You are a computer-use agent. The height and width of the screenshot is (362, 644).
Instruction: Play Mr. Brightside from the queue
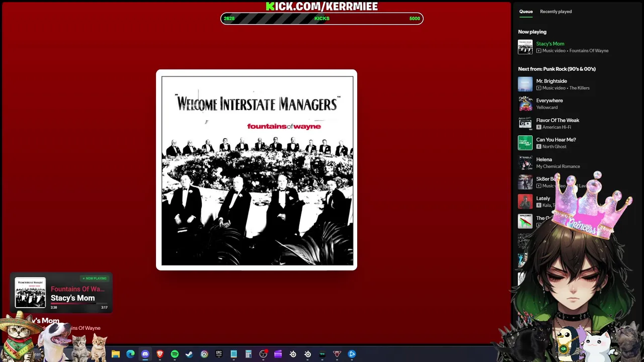(x=551, y=81)
